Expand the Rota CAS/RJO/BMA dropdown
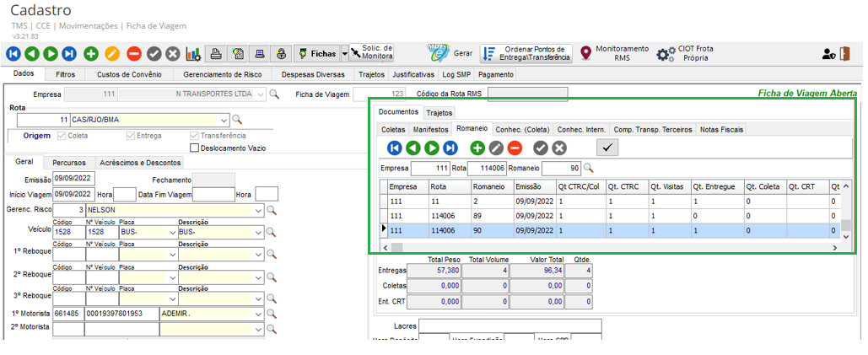This screenshot has height=355, width=868. pyautogui.click(x=224, y=120)
